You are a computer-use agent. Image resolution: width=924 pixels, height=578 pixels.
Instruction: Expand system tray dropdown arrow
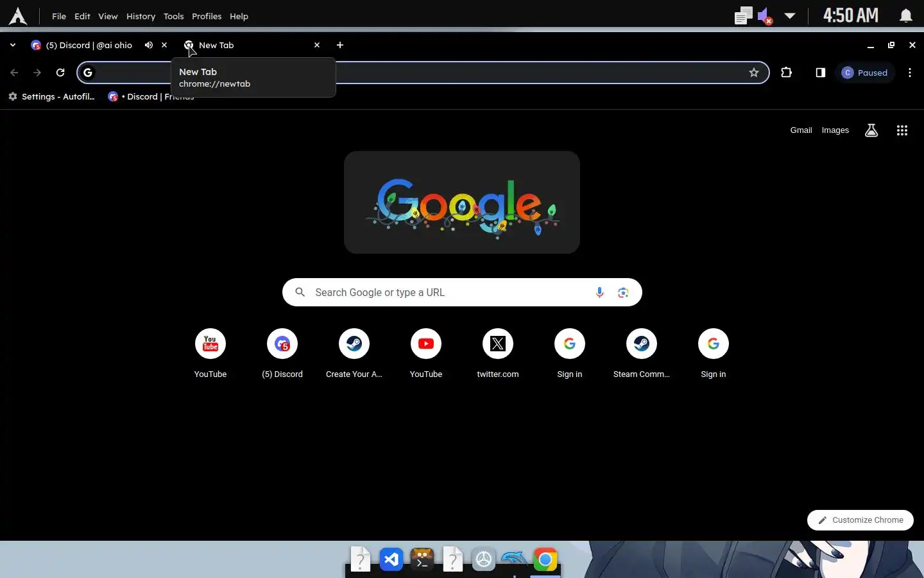pos(790,16)
